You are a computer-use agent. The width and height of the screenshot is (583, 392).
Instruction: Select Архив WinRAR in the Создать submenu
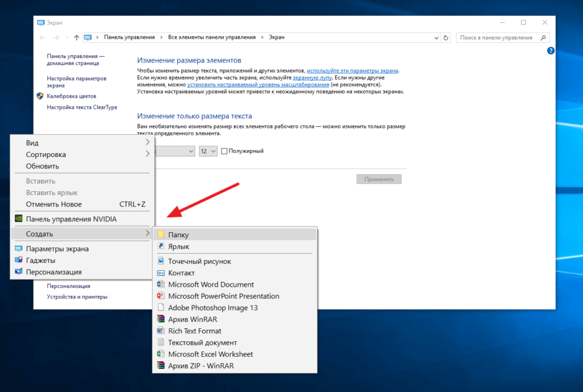click(x=235, y=319)
